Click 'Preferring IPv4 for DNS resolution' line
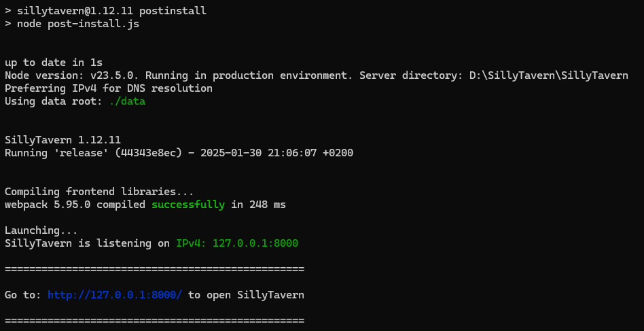The image size is (644, 331). (x=109, y=88)
